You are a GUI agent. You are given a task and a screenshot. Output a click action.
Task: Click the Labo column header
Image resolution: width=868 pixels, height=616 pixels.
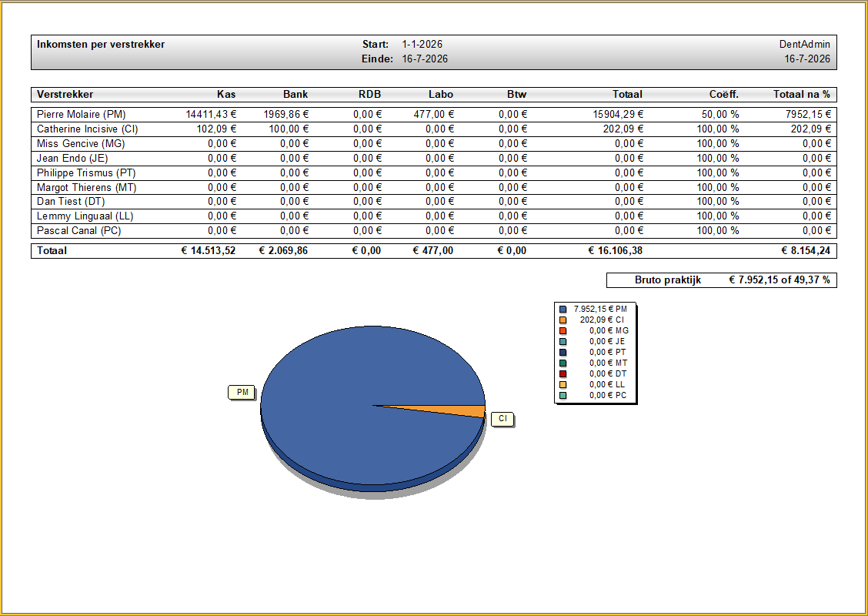click(x=441, y=94)
